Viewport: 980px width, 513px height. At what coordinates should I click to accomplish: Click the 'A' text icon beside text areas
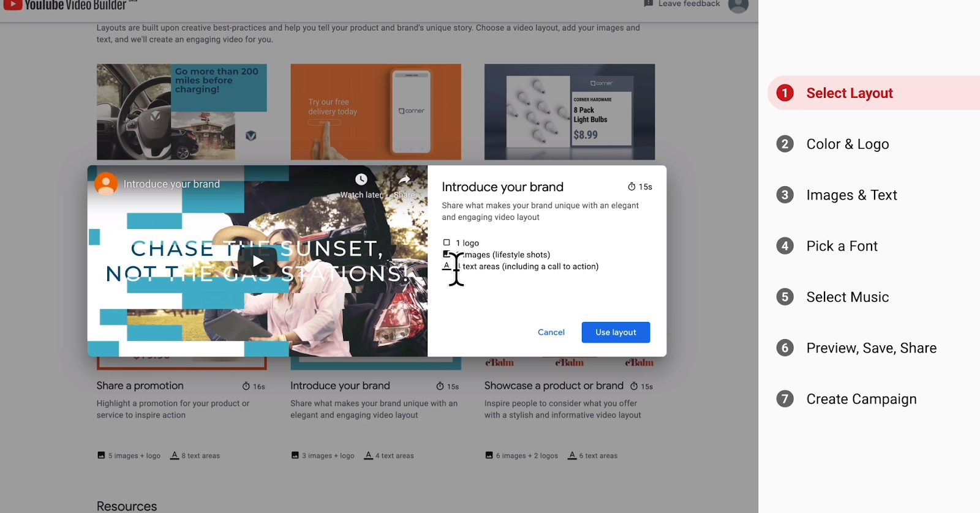click(x=447, y=266)
